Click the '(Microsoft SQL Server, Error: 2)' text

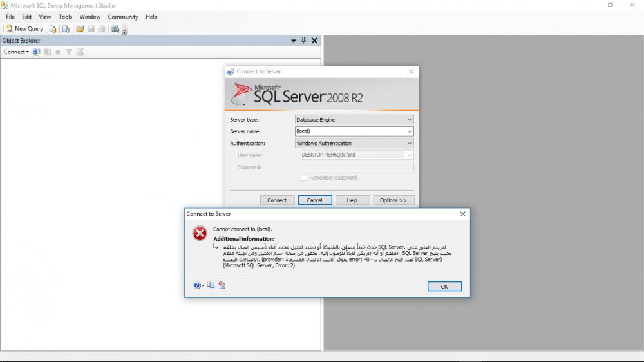point(259,265)
